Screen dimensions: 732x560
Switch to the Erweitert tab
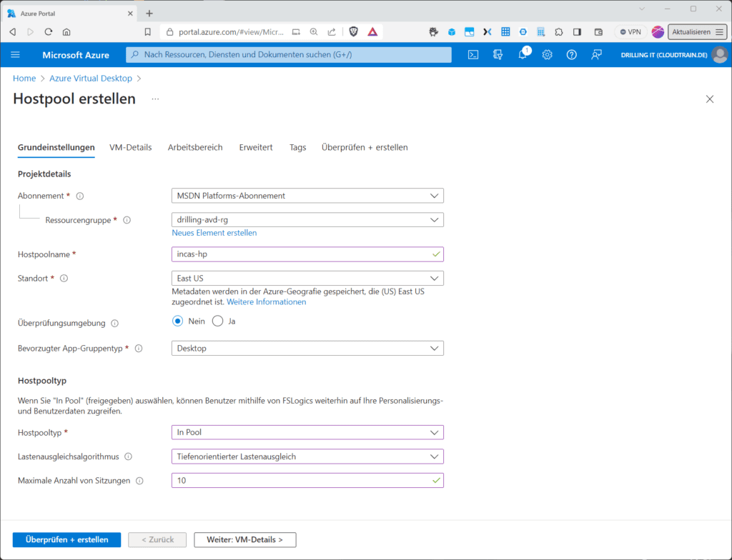[256, 147]
